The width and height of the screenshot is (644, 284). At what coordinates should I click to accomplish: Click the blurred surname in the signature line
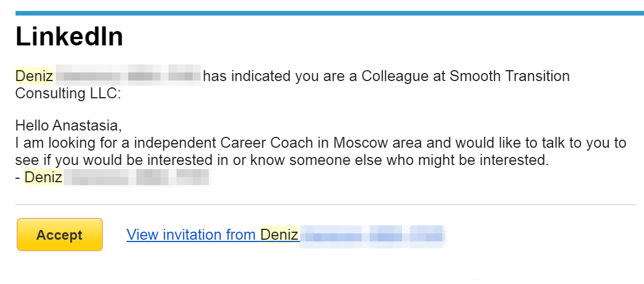(x=137, y=177)
